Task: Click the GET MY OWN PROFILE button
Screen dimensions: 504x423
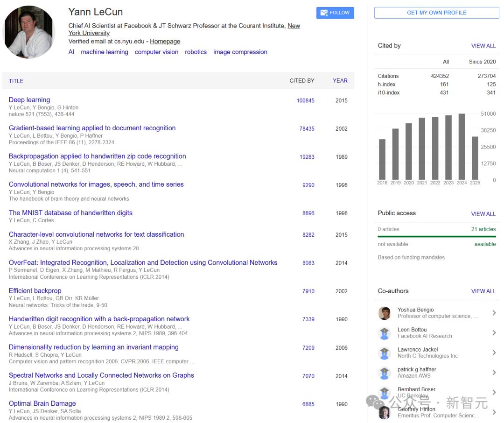Action: [x=436, y=13]
